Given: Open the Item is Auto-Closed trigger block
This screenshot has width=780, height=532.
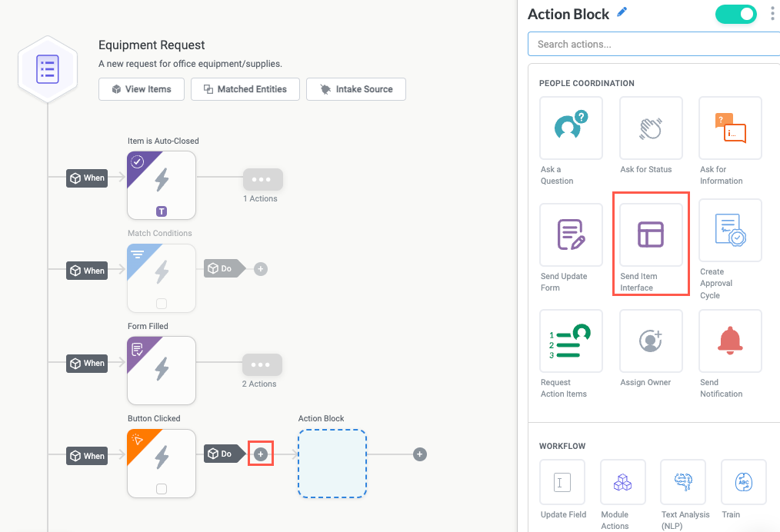Looking at the screenshot, I should (x=161, y=185).
